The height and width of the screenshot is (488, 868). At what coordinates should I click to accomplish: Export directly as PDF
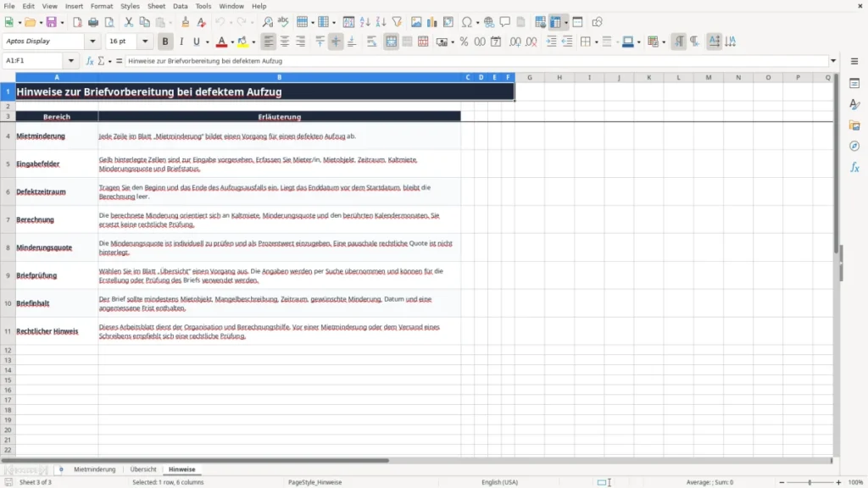click(x=77, y=22)
